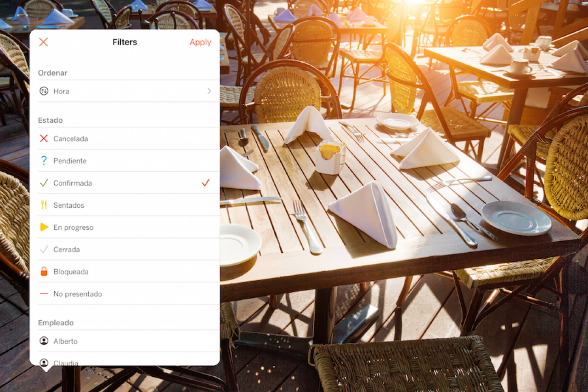Click the gray check Cerrada icon
Viewport: 588px width, 392px height.
tap(44, 250)
